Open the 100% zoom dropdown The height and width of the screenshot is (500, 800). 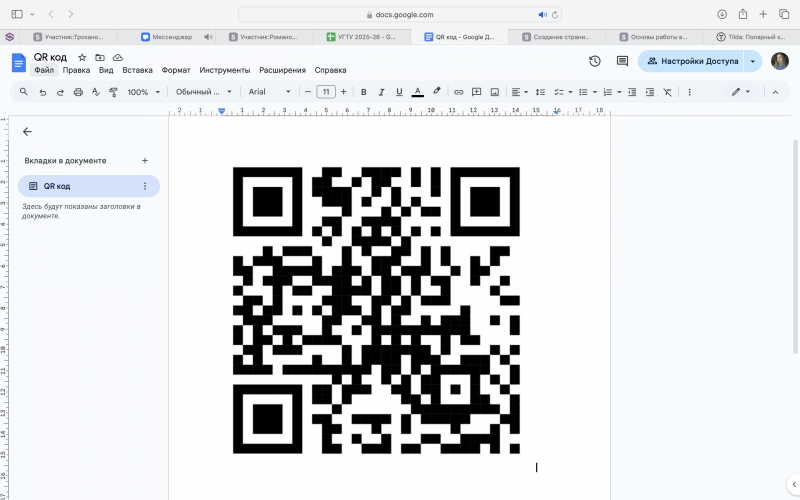click(x=143, y=92)
